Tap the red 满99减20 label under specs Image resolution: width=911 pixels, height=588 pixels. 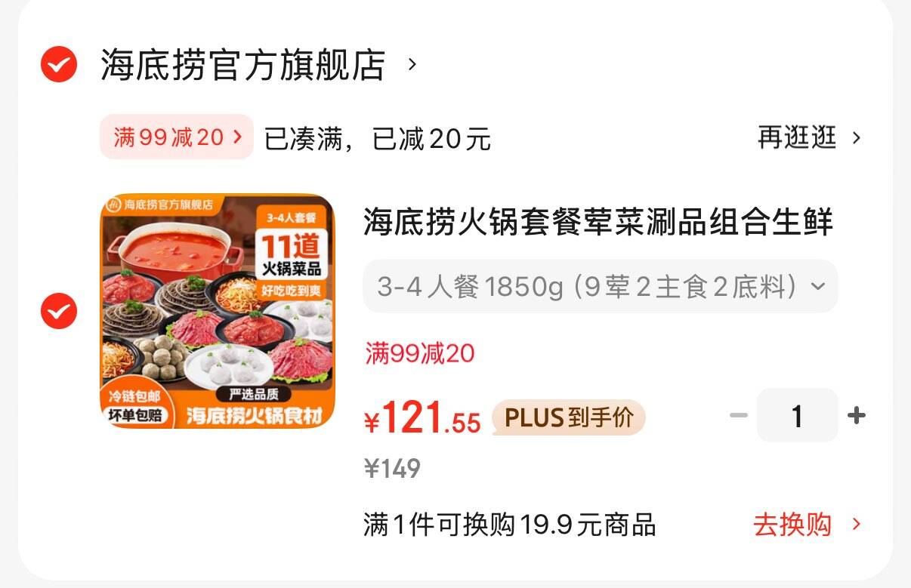[420, 352]
